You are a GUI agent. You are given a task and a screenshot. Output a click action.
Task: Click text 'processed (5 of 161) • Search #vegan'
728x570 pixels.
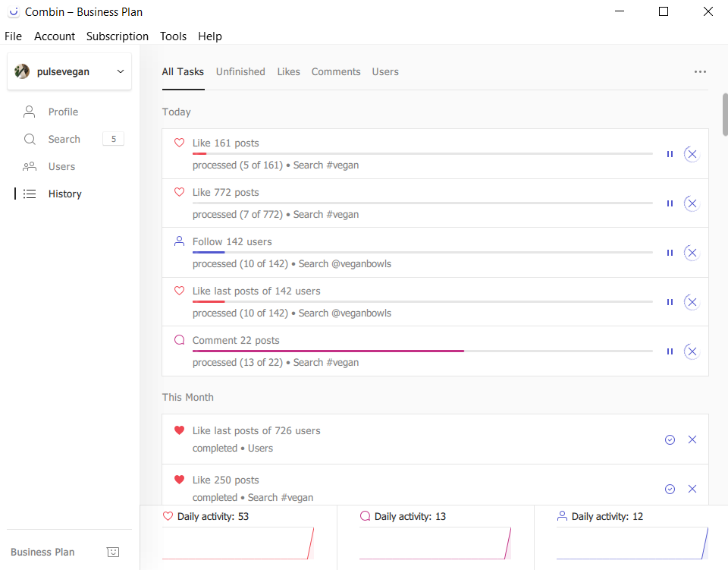276,165
